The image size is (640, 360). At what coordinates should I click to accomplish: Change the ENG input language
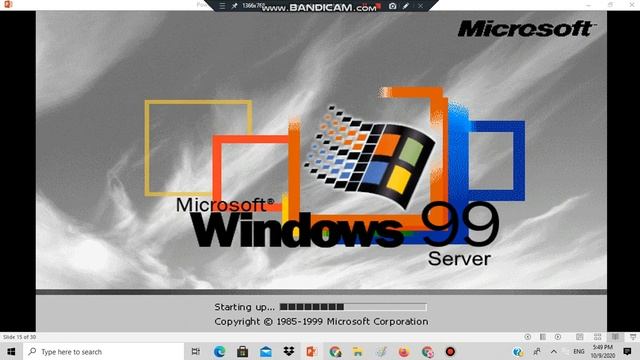point(579,351)
